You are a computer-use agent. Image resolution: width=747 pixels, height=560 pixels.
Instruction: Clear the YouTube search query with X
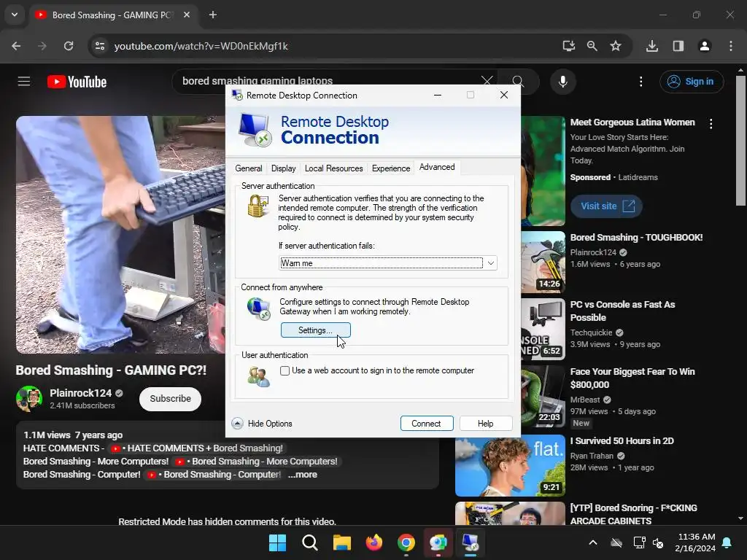coord(487,81)
